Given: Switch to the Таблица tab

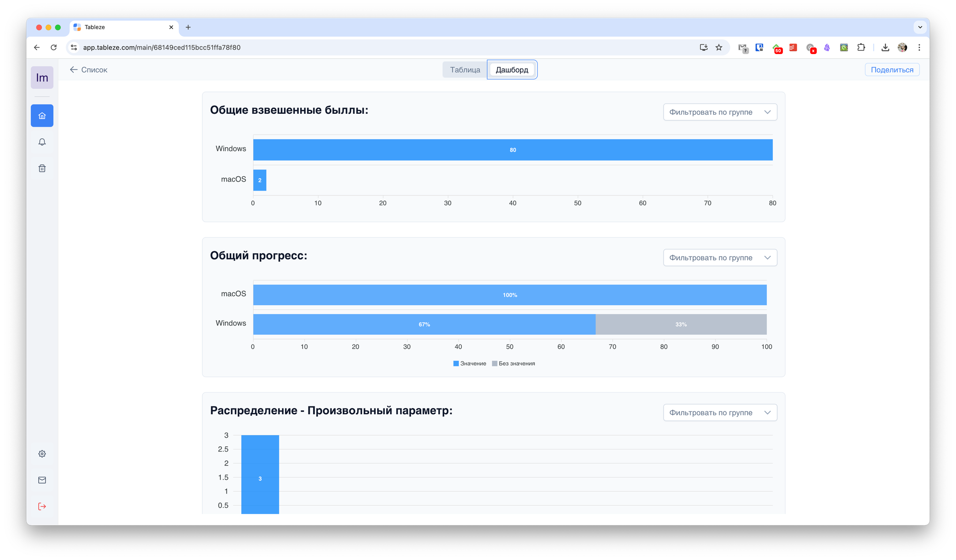Looking at the screenshot, I should coord(465,70).
